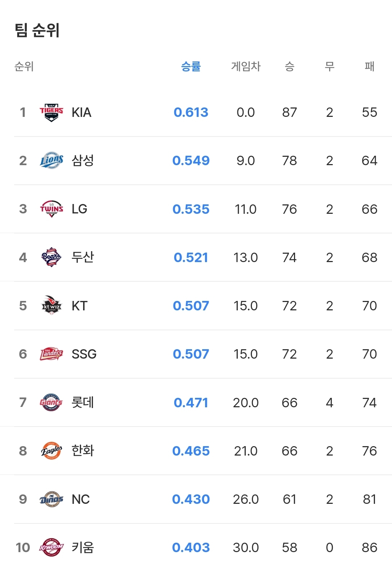Select the 게임차 column header
This screenshot has width=392, height=571.
tap(246, 66)
